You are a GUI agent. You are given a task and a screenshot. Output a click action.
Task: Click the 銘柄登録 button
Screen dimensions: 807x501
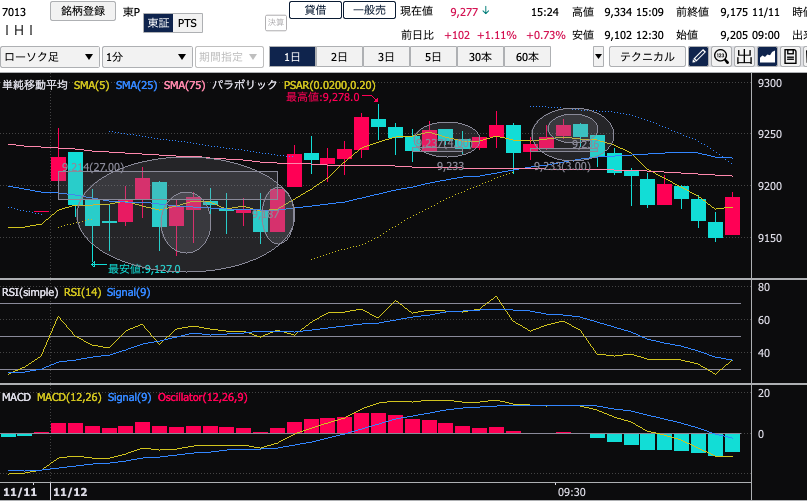click(82, 12)
